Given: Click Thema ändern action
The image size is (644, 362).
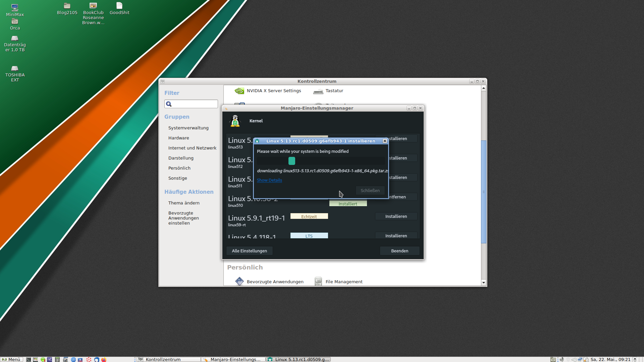Looking at the screenshot, I should (184, 203).
